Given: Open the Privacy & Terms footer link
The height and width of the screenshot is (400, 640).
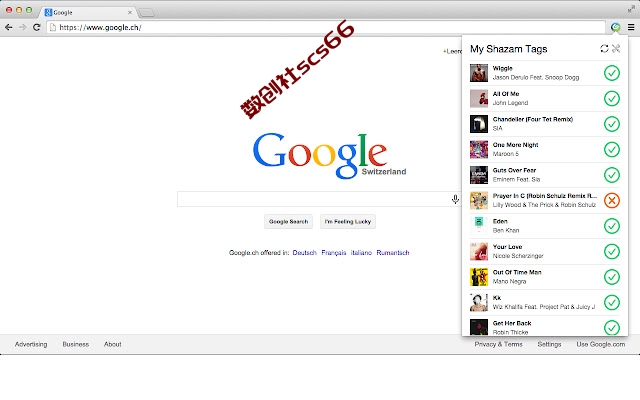Looking at the screenshot, I should [498, 344].
